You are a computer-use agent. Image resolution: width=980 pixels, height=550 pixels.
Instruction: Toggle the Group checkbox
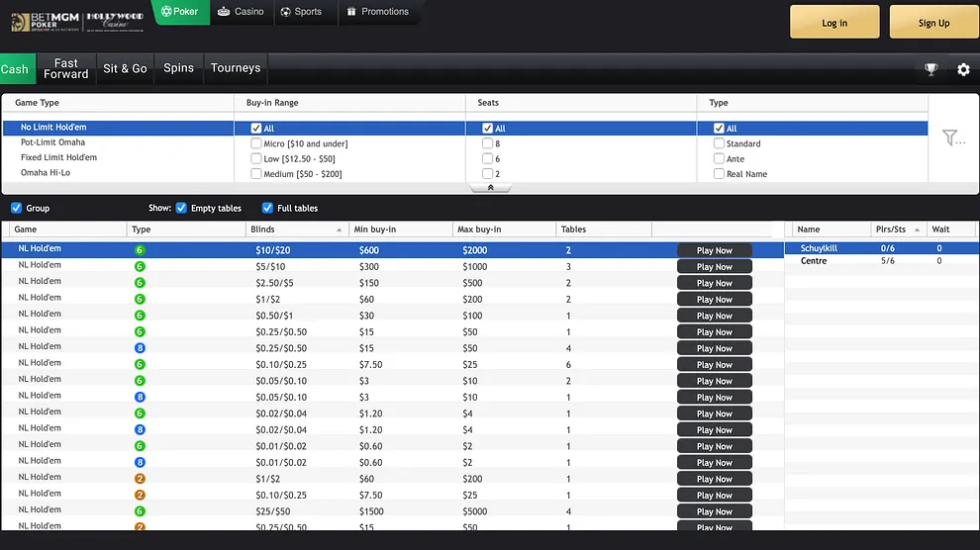[16, 208]
